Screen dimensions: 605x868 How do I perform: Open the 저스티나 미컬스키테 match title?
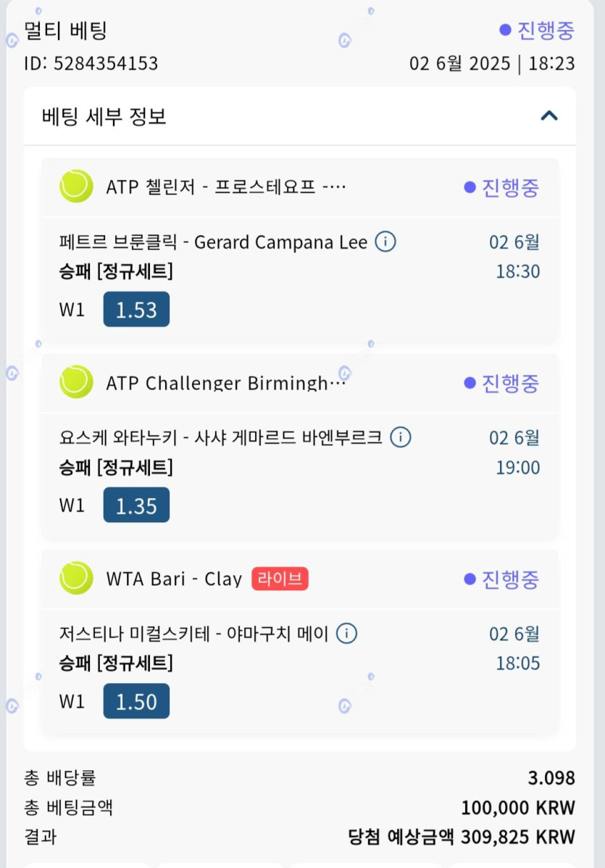(x=193, y=633)
